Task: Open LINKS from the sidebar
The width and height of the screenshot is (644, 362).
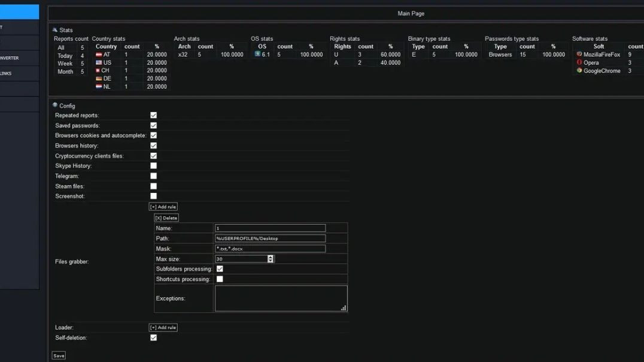Action: tap(18, 73)
